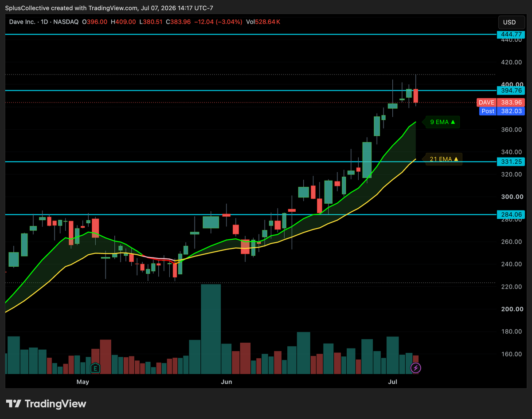This screenshot has height=419, width=532.
Task: Click the 9 EMA up-arrow label
Action: 442,122
